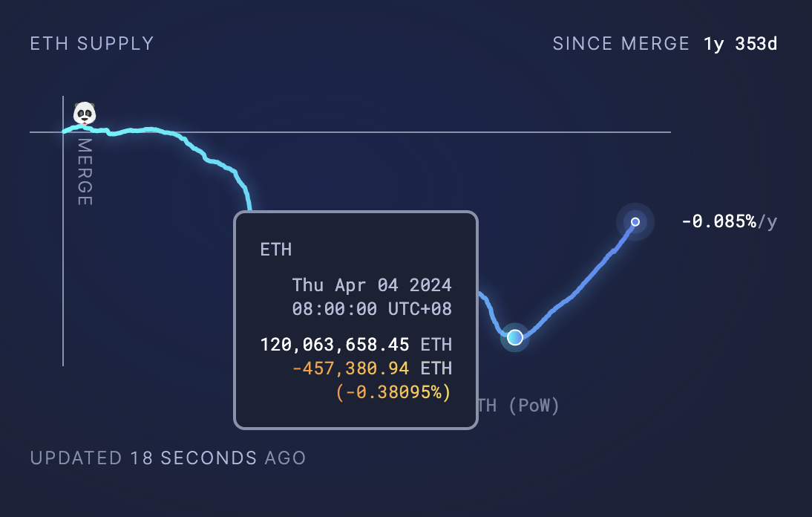
Task: Click the UPDATED 18 SECONDS AGO text
Action: [x=168, y=458]
